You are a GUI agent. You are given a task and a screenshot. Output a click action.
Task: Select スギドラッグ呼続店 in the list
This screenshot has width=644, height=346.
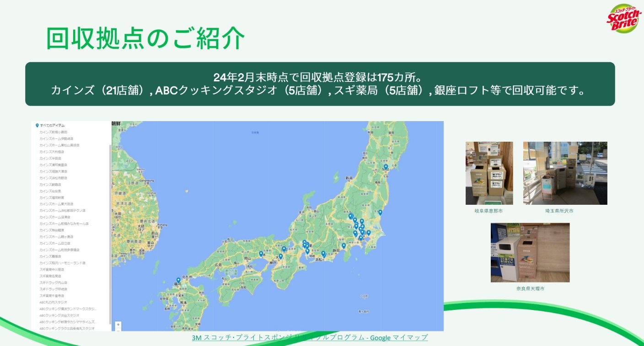tap(53, 289)
